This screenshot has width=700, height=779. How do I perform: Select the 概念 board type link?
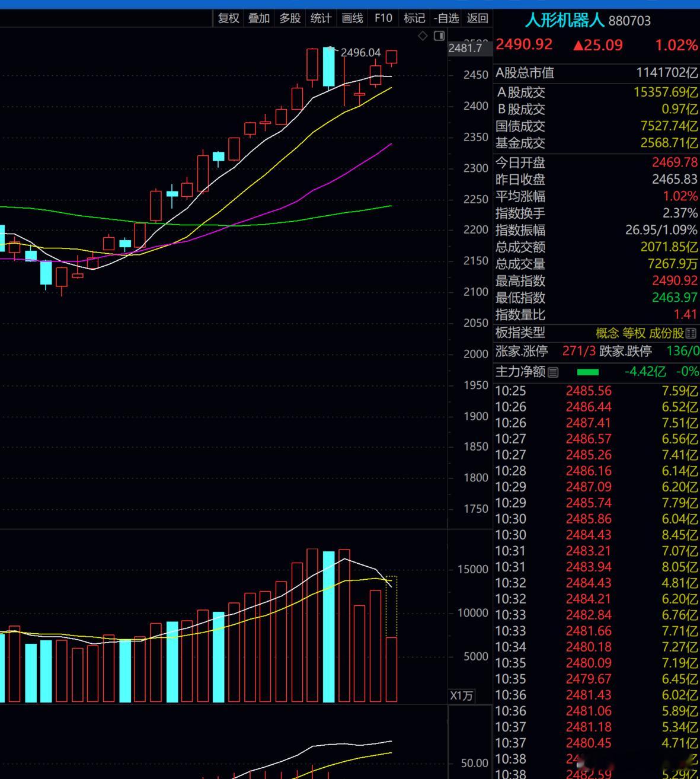(x=608, y=334)
